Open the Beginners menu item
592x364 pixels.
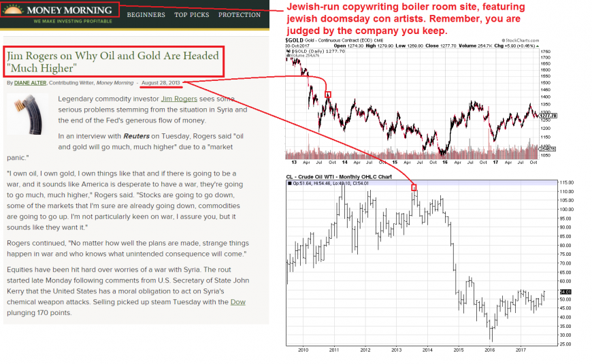point(146,14)
